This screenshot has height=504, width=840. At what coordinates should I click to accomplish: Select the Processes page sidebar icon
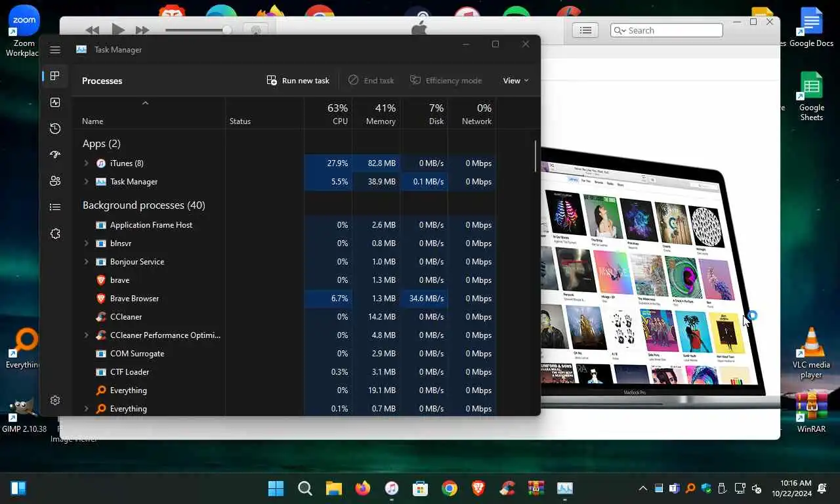pos(55,76)
